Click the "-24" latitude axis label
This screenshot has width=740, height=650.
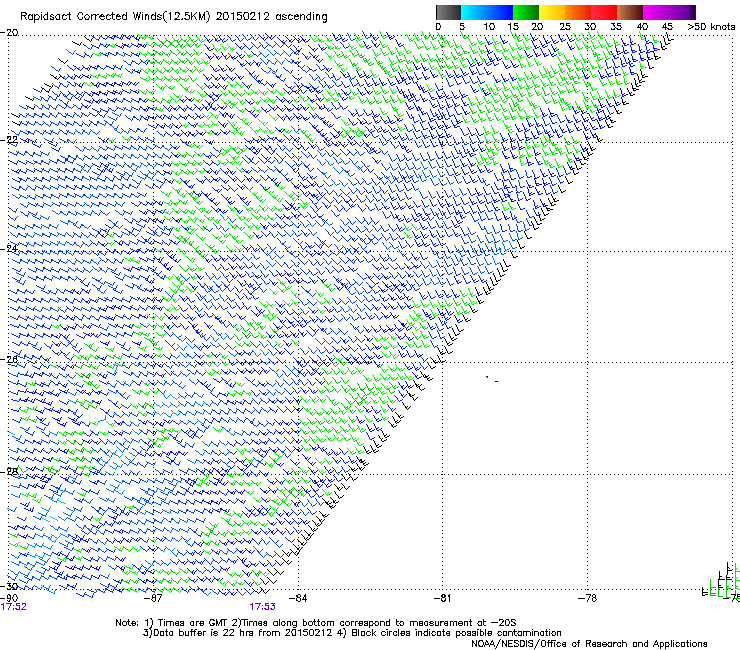pos(9,249)
